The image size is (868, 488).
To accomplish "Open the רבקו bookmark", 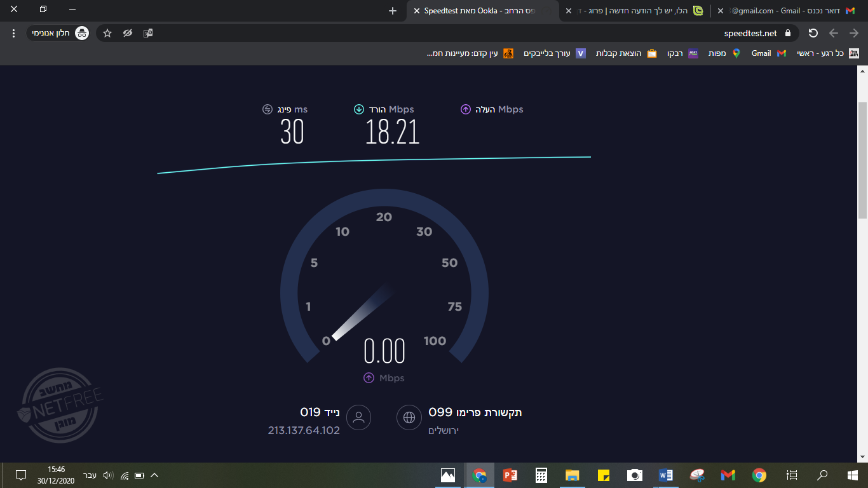I will click(682, 53).
